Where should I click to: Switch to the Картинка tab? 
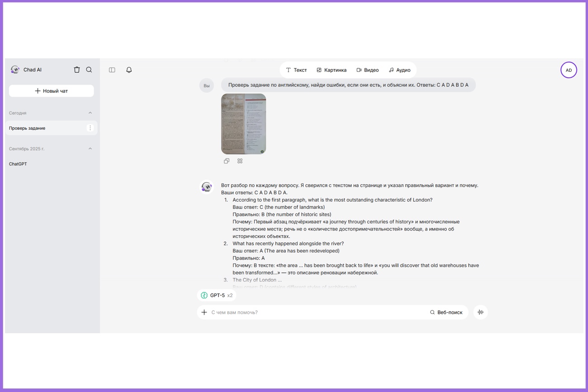point(332,70)
